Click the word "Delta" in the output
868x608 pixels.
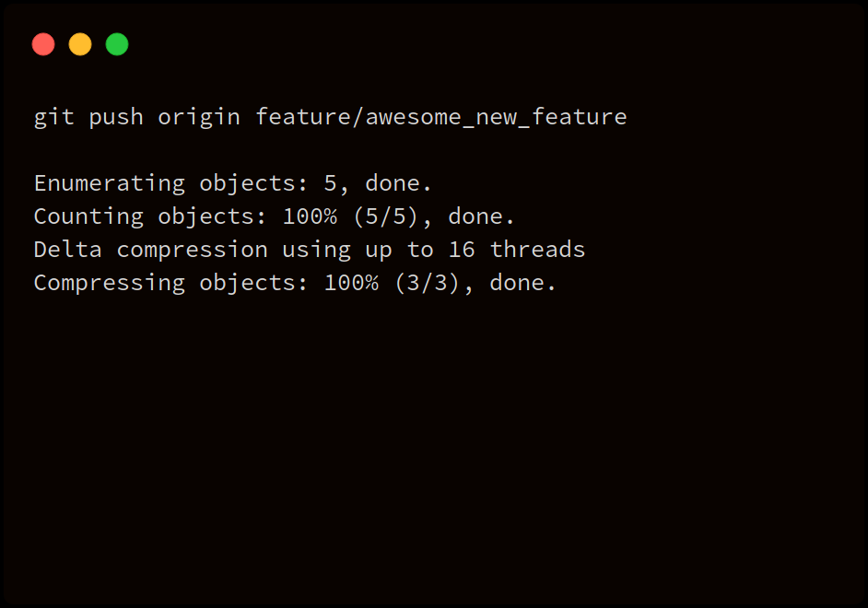(x=67, y=250)
